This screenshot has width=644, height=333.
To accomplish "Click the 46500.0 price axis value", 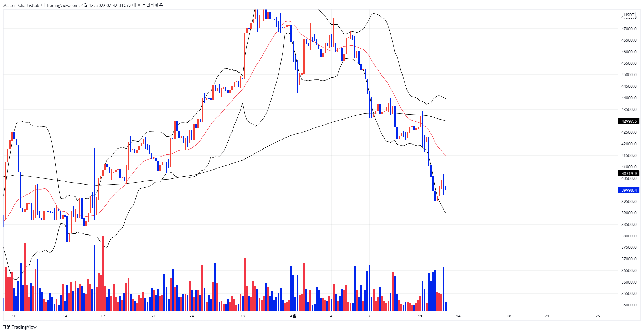I will [x=629, y=40].
